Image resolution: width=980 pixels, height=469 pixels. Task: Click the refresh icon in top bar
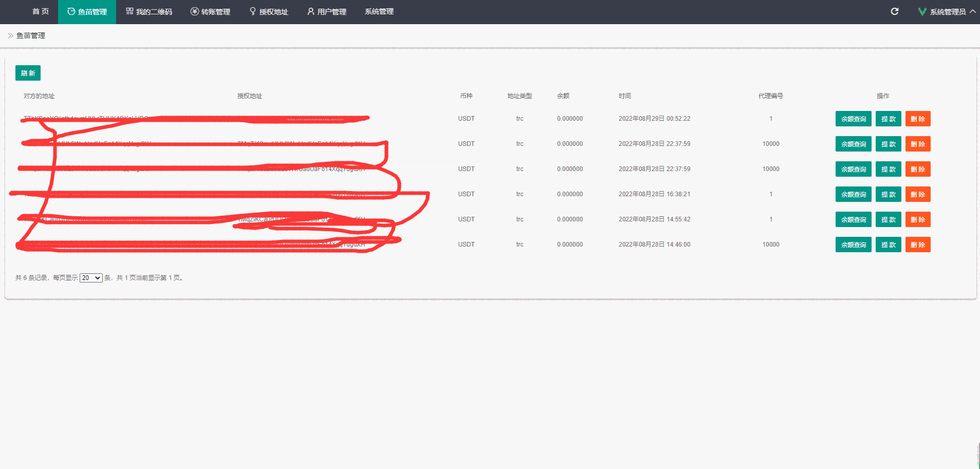pyautogui.click(x=895, y=11)
